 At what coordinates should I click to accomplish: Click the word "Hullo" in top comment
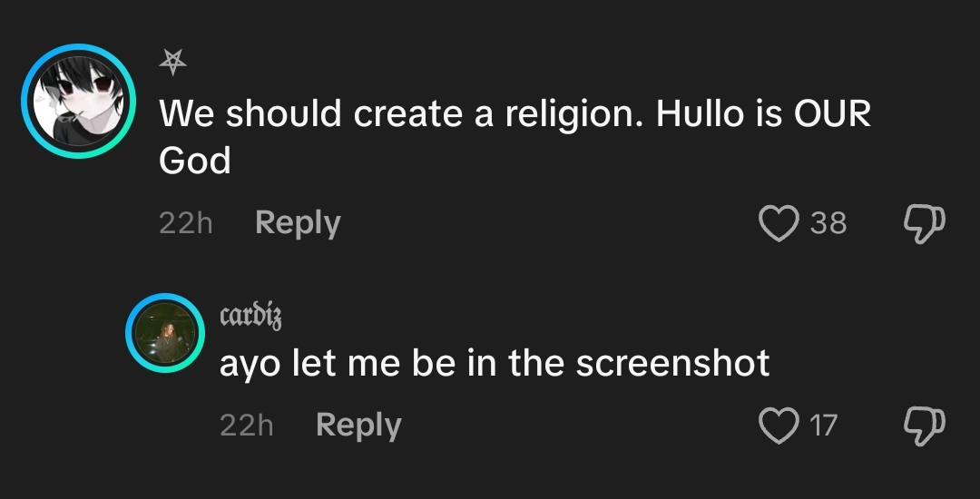[x=700, y=113]
